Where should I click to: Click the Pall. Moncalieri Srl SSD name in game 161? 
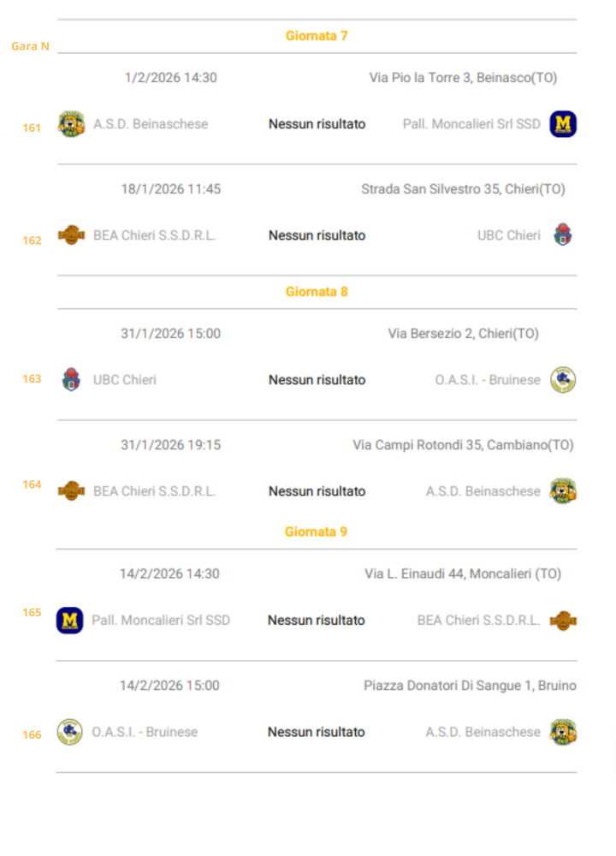click(471, 124)
